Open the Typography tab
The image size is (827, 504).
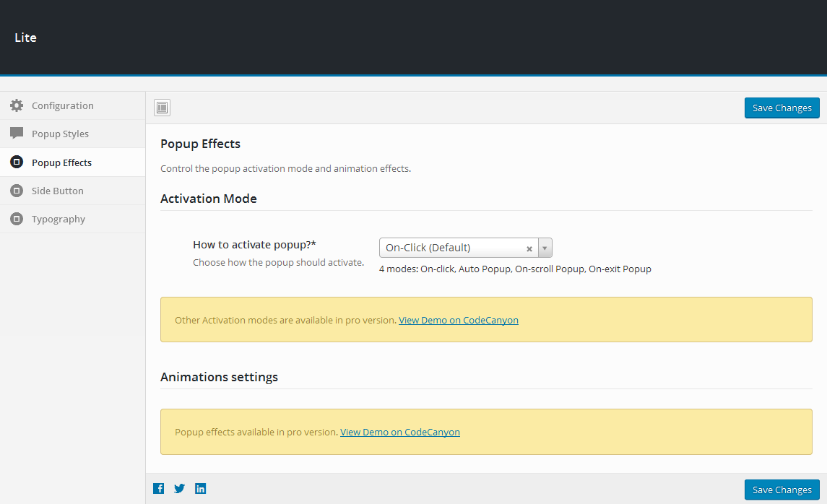[x=73, y=219]
